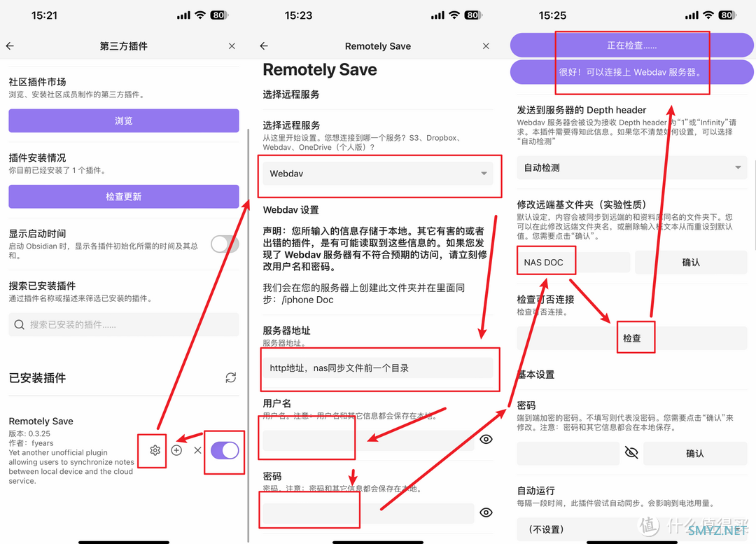
Task: Click the Webdav 设置 section heading
Action: point(290,210)
